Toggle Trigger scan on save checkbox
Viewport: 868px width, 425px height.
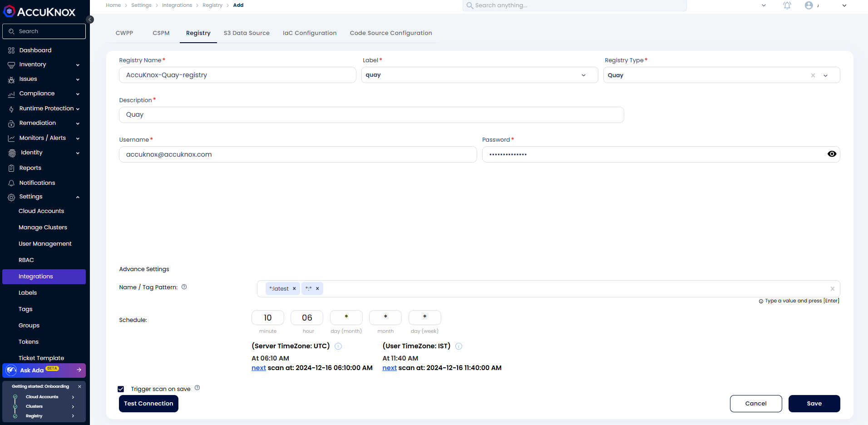(121, 389)
